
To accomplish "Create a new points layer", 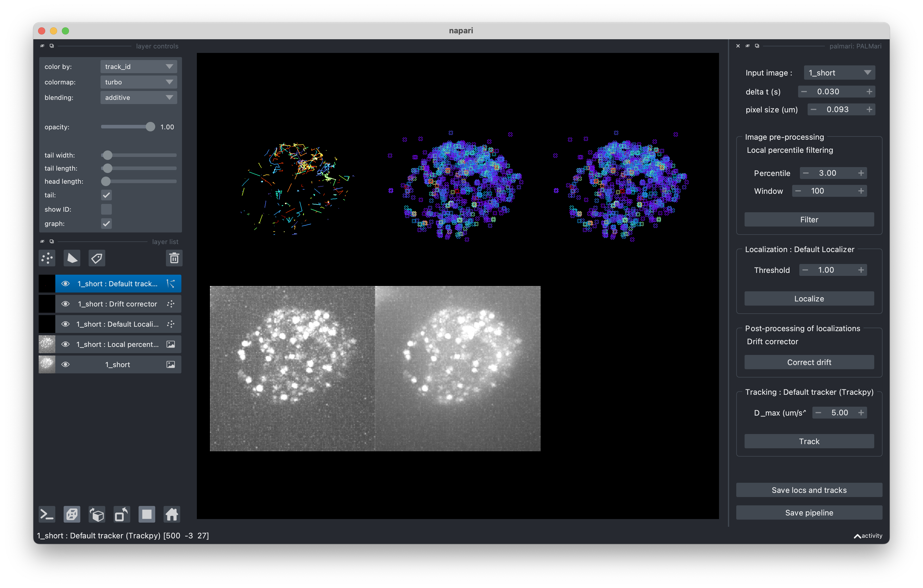I will tap(47, 258).
